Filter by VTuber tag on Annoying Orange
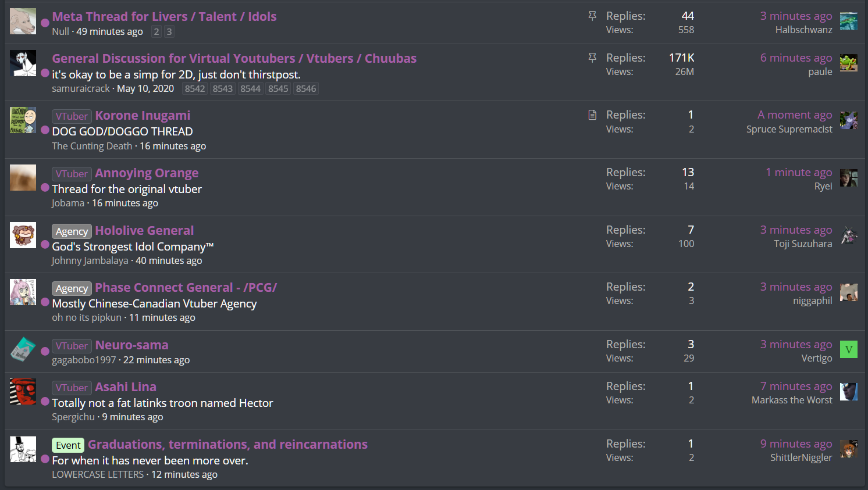The height and width of the screenshot is (490, 868). coord(72,174)
